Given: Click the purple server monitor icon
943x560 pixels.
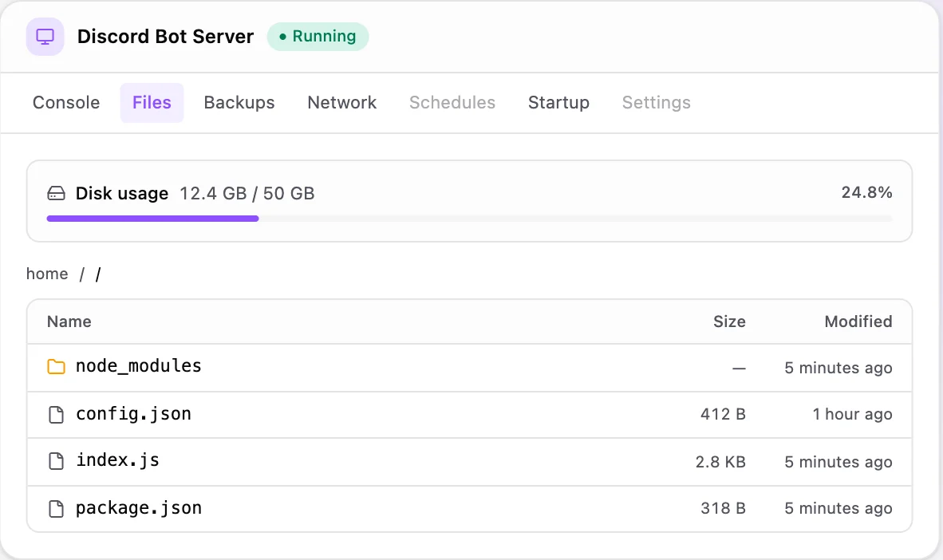Looking at the screenshot, I should (45, 37).
